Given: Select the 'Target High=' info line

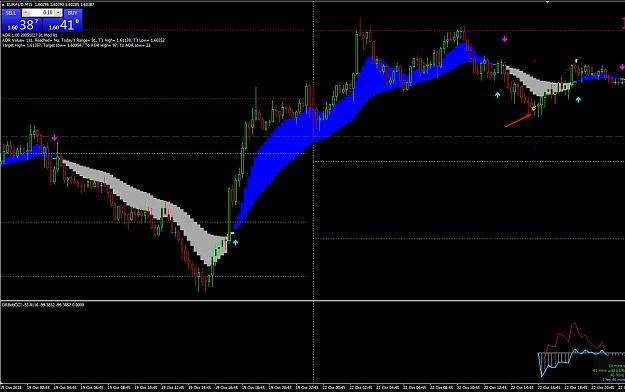Looking at the screenshot, I should (x=76, y=45).
